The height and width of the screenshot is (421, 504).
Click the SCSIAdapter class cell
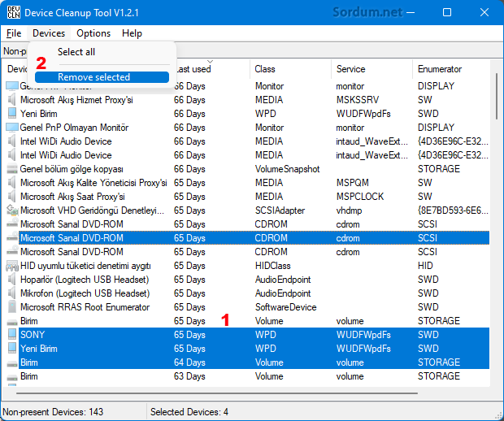[x=280, y=210]
